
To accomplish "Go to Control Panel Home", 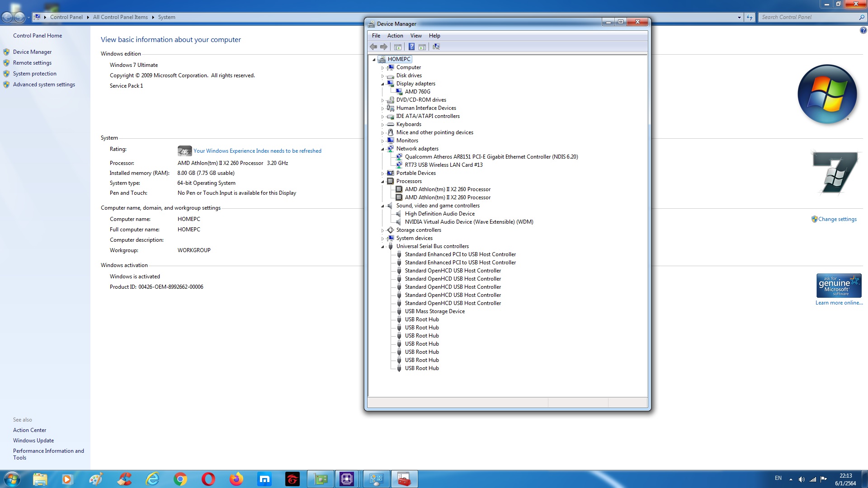I will [38, 36].
